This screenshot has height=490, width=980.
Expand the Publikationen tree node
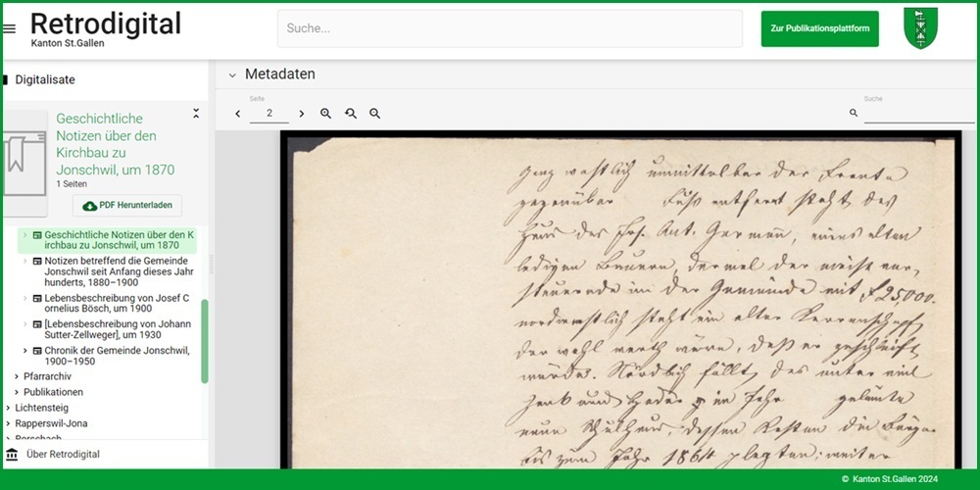click(17, 392)
